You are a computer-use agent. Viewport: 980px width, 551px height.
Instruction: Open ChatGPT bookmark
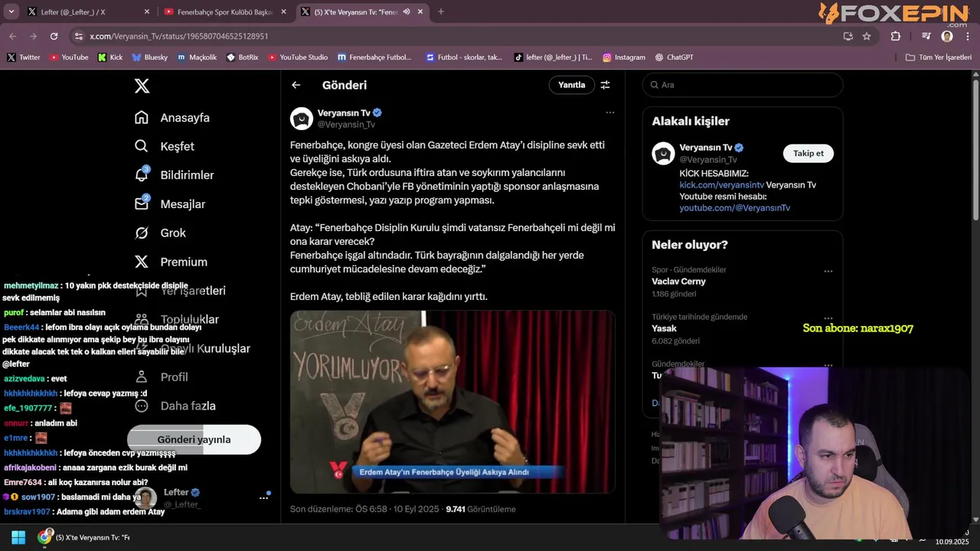tap(674, 57)
